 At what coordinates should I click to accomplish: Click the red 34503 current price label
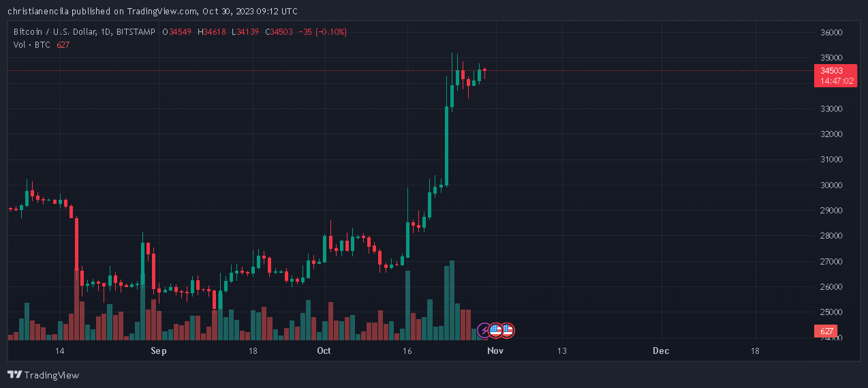[x=831, y=70]
